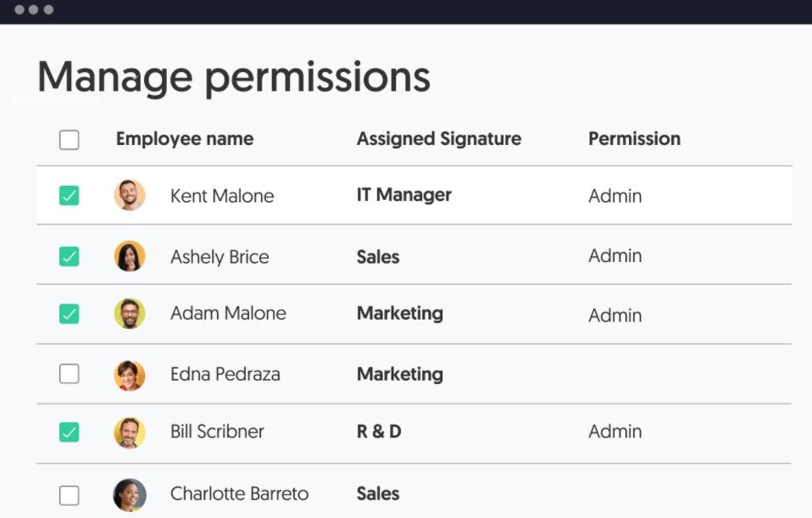Viewport: 812px width, 518px height.
Task: Open Kent Malone's Admin permission value
Action: coord(615,196)
